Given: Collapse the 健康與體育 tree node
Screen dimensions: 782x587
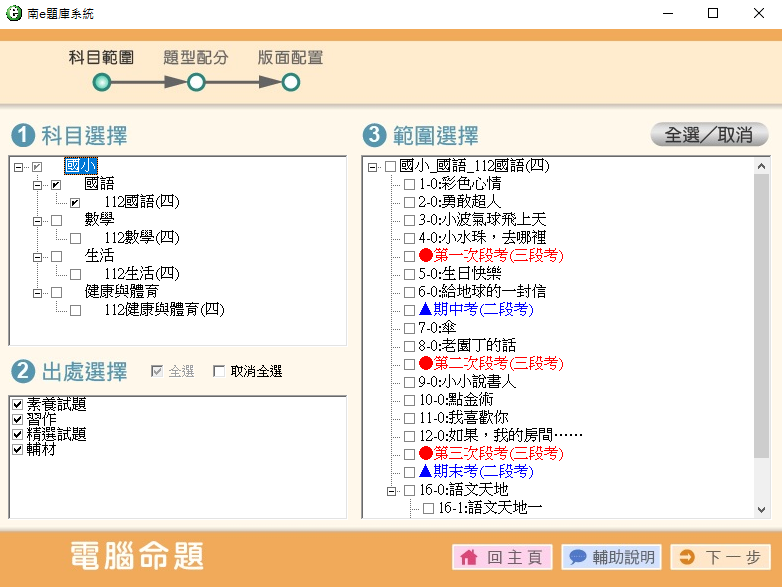Looking at the screenshot, I should [x=37, y=293].
